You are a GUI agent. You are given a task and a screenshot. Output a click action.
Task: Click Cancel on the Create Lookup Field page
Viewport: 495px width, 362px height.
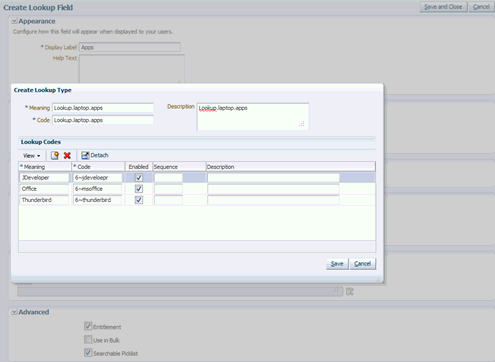coord(481,7)
